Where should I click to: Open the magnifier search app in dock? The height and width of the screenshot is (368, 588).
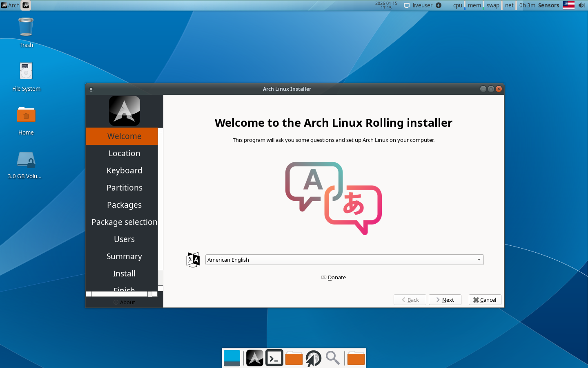coord(333,358)
